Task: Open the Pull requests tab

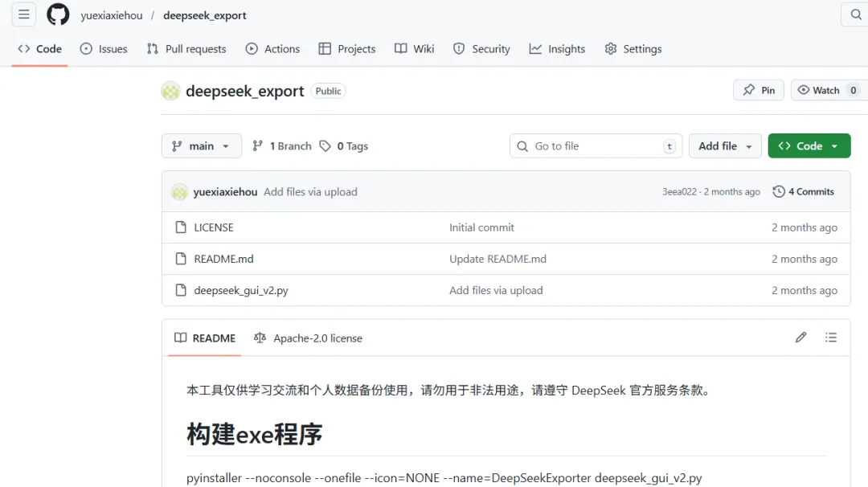Action: pos(186,49)
